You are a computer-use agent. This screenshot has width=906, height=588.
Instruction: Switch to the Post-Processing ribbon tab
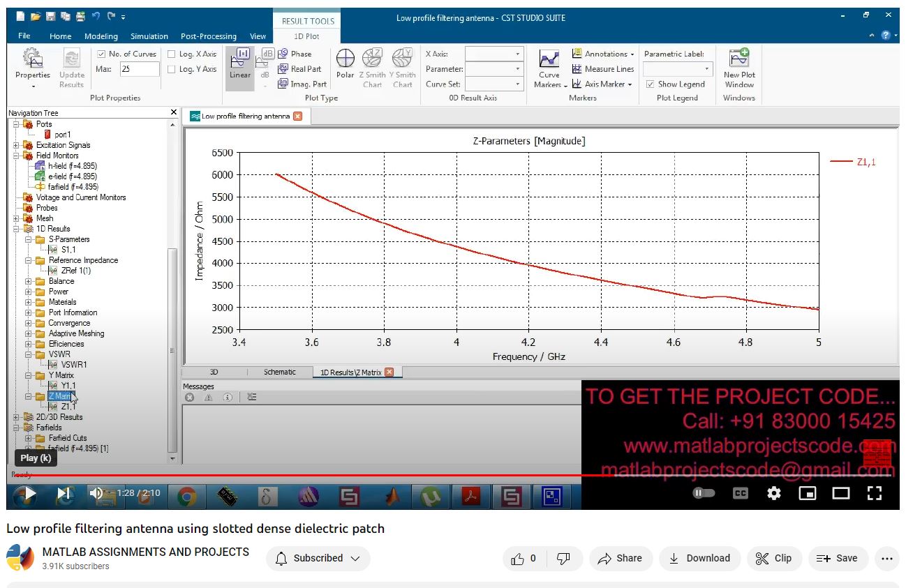pyautogui.click(x=208, y=36)
